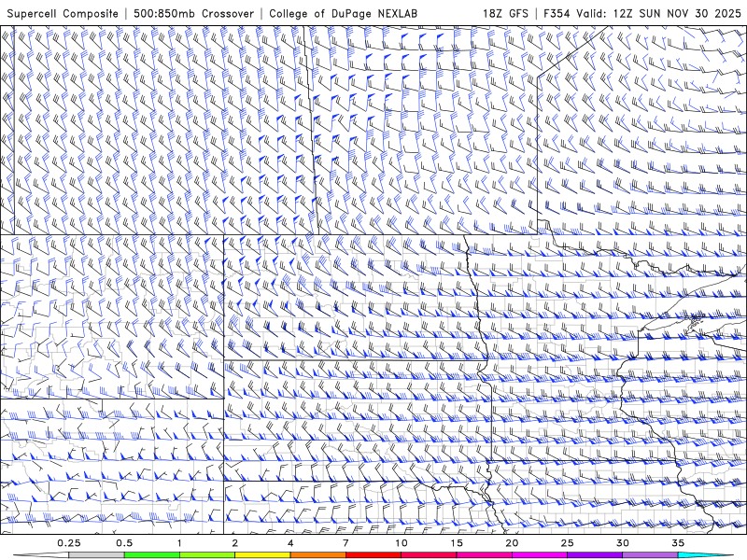Select the magenta 20–25 color bar segment

point(540,555)
